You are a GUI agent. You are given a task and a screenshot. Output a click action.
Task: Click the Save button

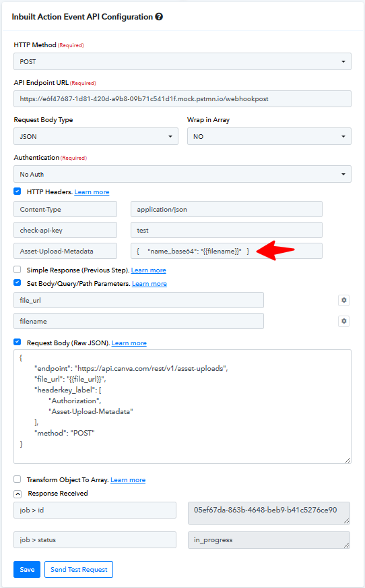pyautogui.click(x=27, y=569)
